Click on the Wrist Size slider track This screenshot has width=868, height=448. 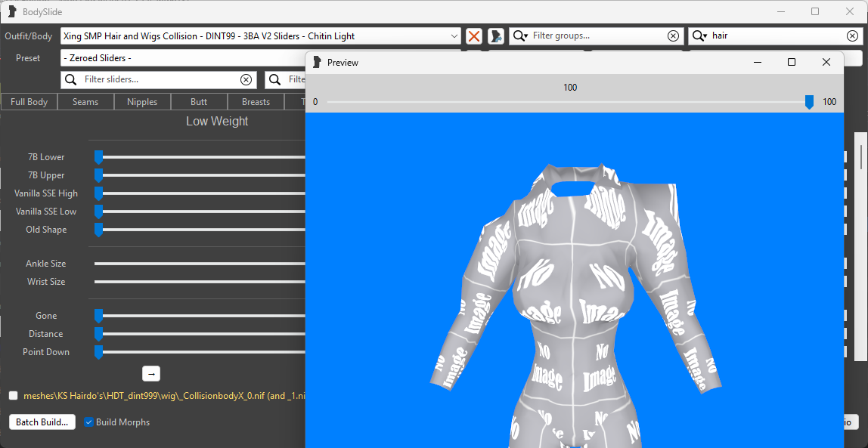200,282
